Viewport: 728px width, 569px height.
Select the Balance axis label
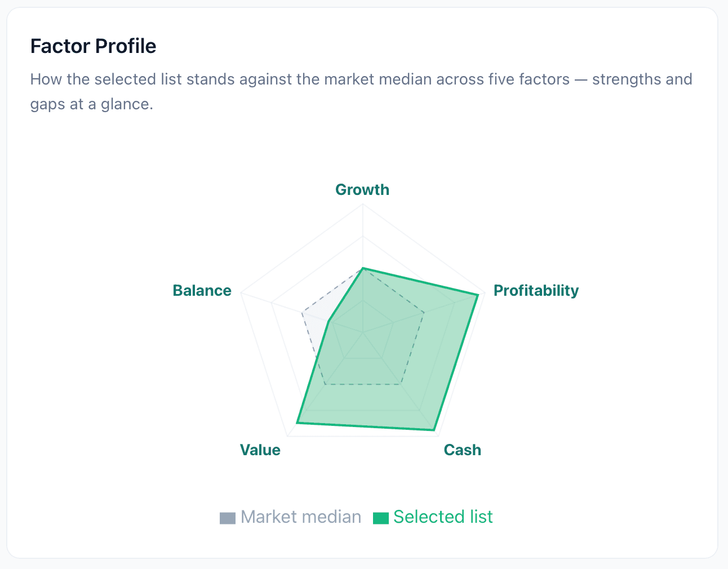[x=202, y=291]
